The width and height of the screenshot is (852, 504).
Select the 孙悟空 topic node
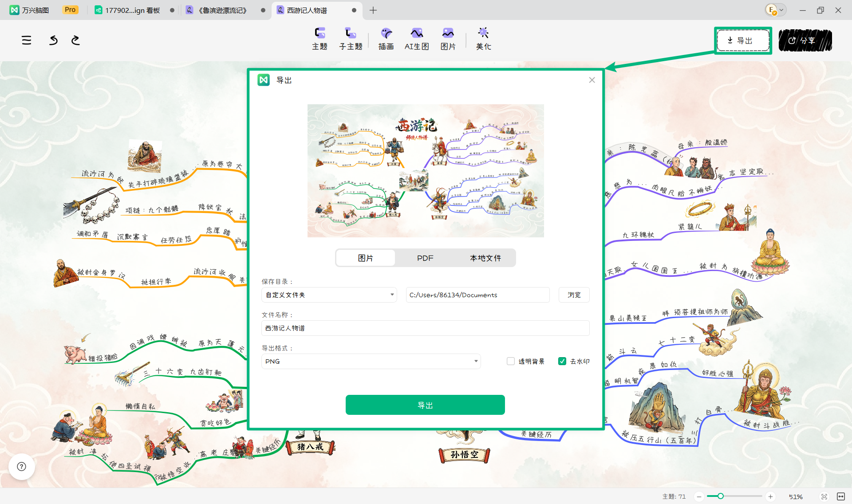tap(464, 455)
